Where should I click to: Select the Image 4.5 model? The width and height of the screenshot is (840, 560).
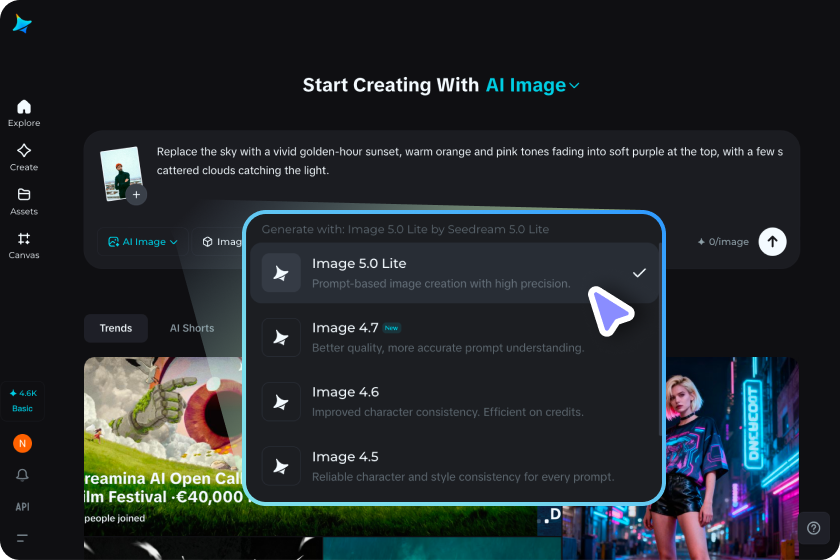click(x=454, y=466)
